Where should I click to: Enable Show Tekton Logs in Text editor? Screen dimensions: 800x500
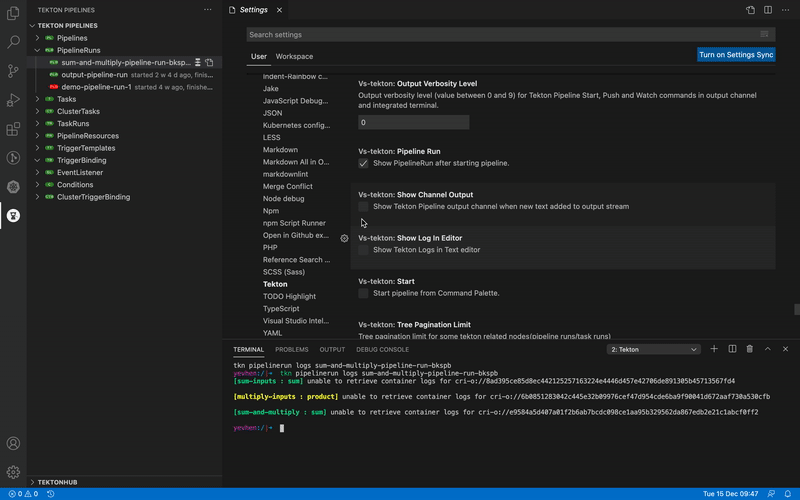tap(363, 250)
